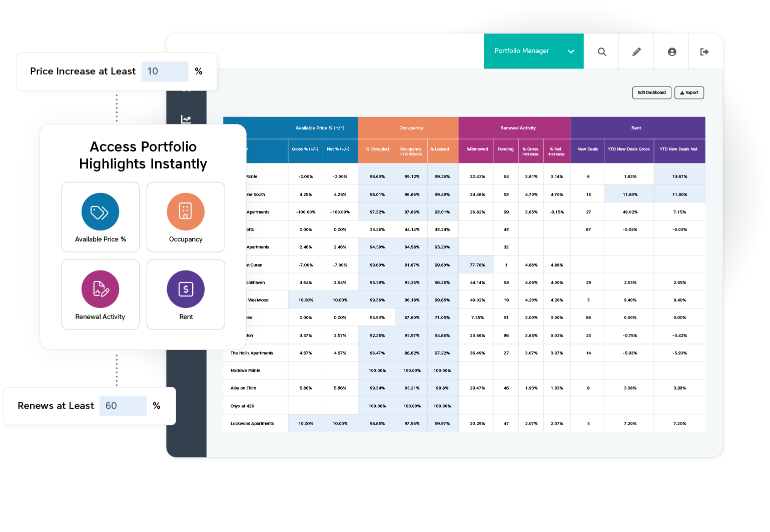Select The Hollis Apartments row name
Viewport: 770px width, 532px height.
pyautogui.click(x=252, y=353)
